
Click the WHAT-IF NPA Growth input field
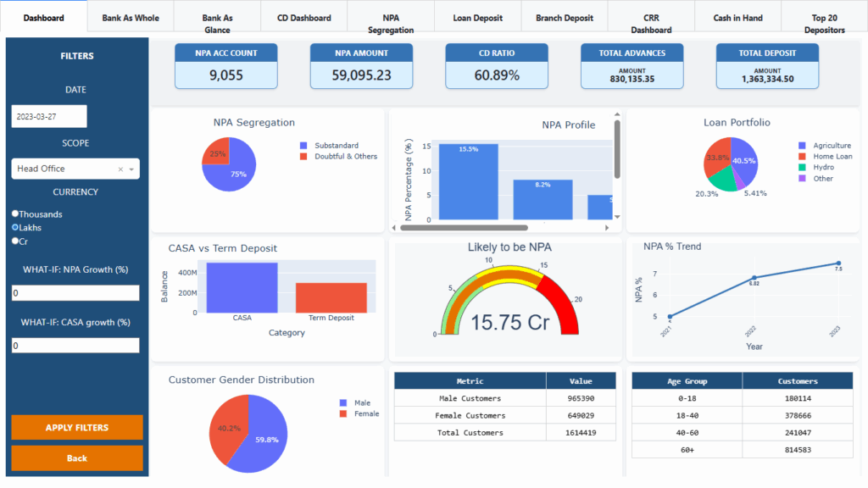click(75, 293)
